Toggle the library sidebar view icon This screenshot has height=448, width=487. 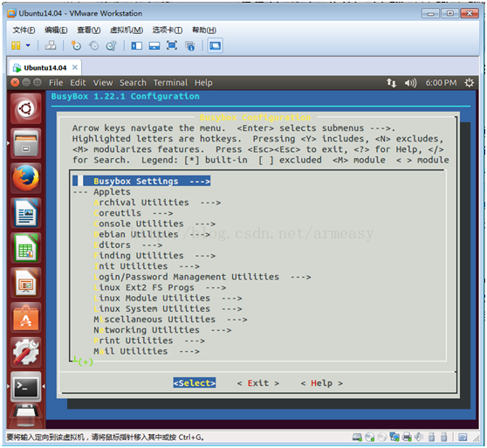coord(137,46)
